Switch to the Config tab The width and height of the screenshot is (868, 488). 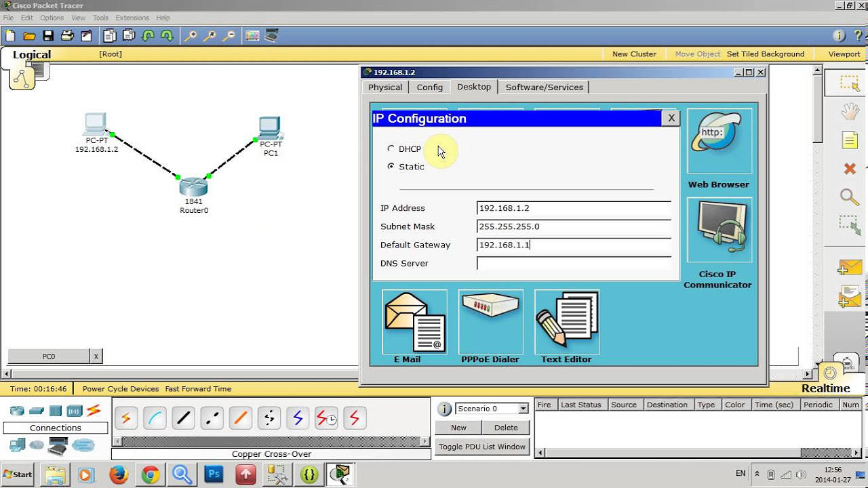430,87
